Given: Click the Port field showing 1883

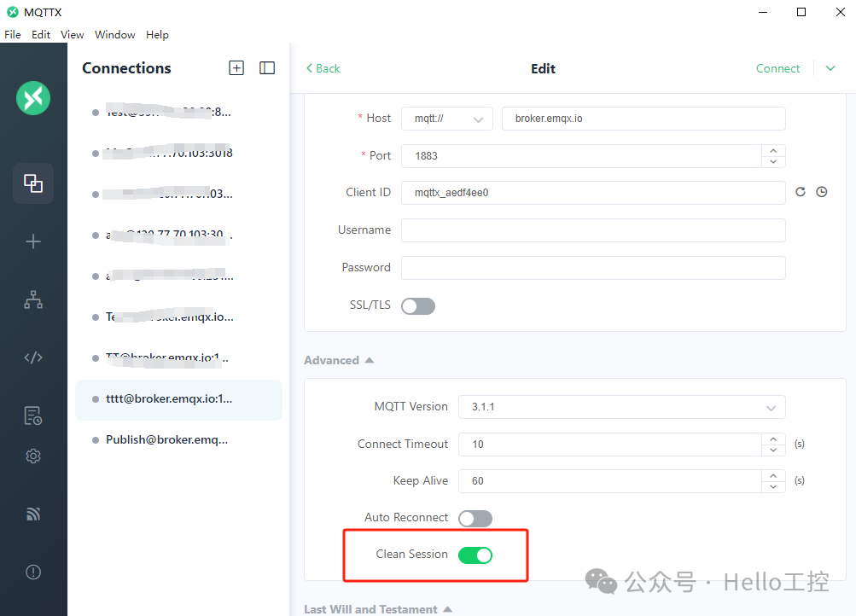Looking at the screenshot, I should [x=581, y=156].
